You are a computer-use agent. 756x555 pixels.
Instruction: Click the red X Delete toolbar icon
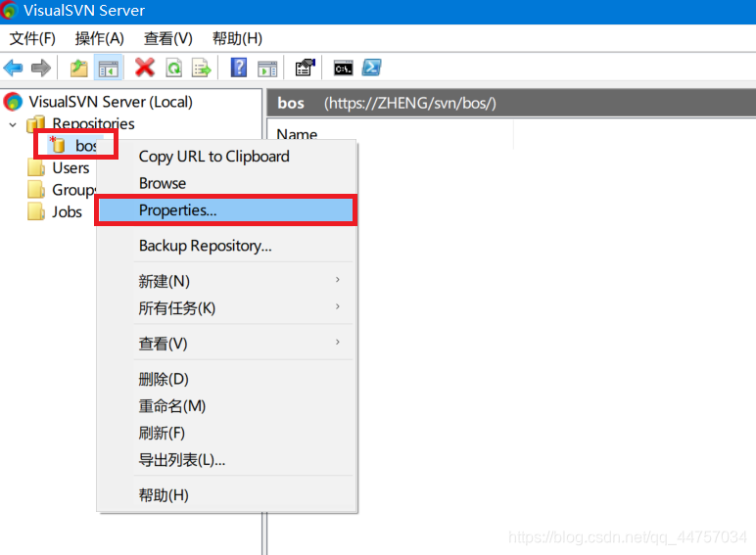(145, 68)
